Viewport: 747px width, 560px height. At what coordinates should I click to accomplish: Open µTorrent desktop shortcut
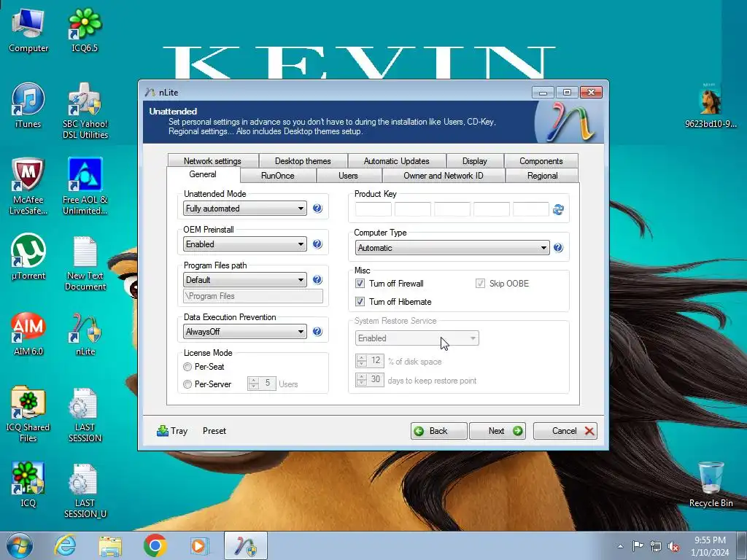[28, 257]
